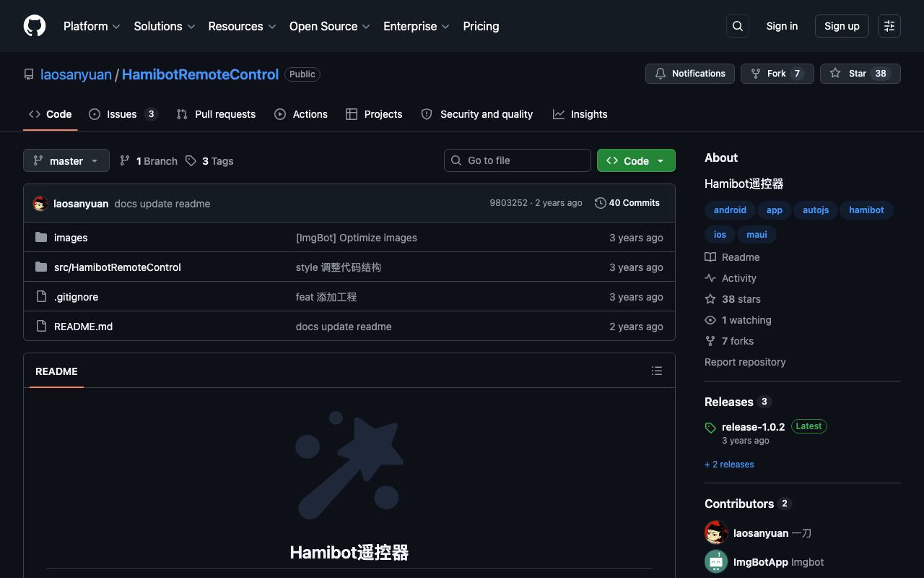Image resolution: width=924 pixels, height=578 pixels.
Task: Click the star icon beside 38 stars
Action: [710, 299]
